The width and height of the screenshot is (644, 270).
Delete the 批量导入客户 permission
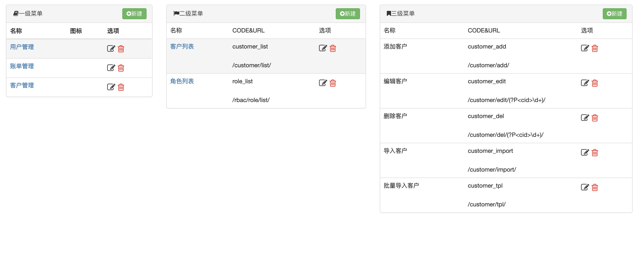coord(595,187)
